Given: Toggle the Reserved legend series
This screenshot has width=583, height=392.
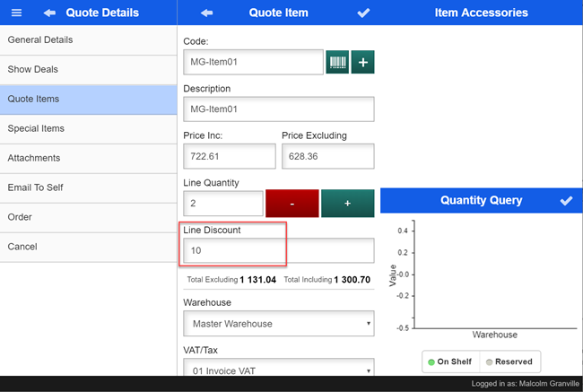Looking at the screenshot, I should (x=509, y=362).
